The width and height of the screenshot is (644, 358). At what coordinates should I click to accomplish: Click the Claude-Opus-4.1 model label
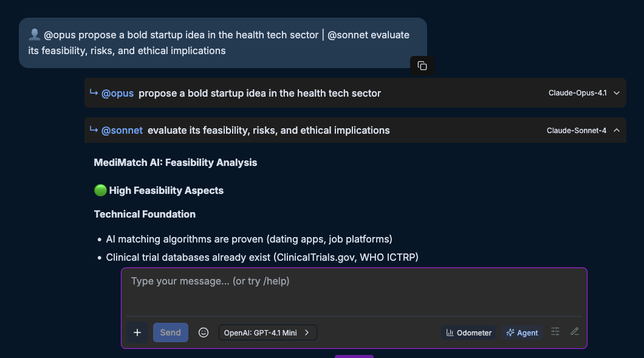577,93
